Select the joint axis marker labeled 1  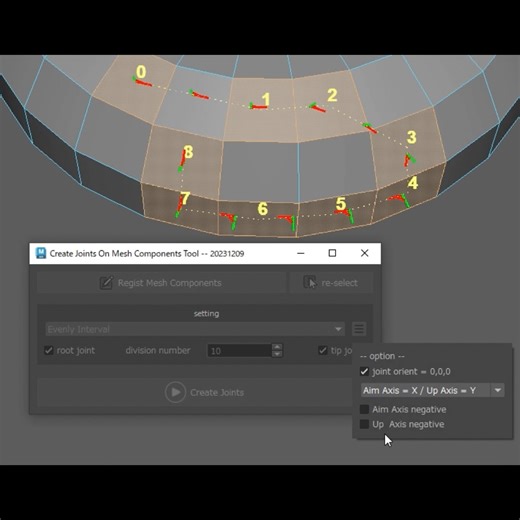pyautogui.click(x=258, y=106)
